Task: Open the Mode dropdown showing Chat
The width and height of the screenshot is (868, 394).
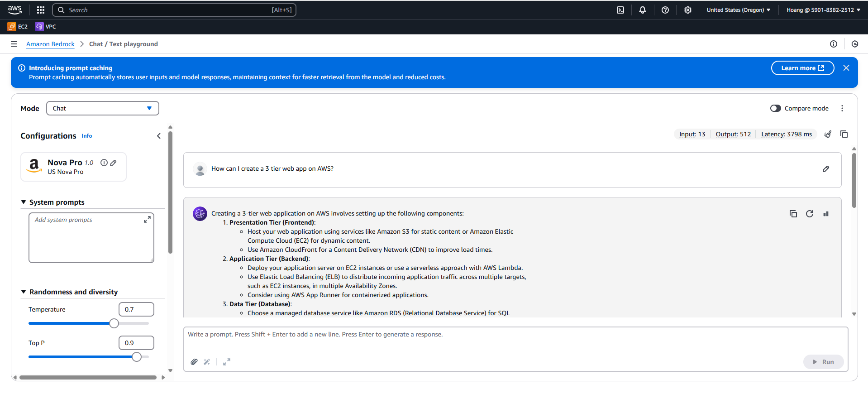Action: [103, 108]
